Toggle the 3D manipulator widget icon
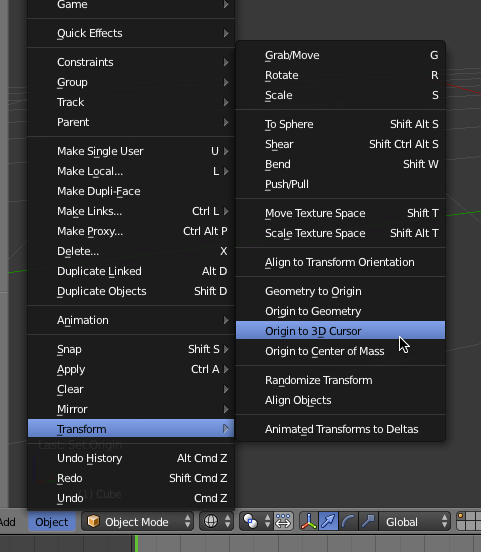The image size is (481, 552). (x=309, y=521)
